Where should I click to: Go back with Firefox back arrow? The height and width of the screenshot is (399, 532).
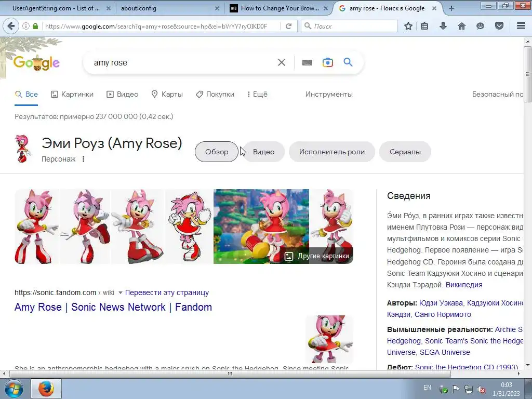point(11,26)
